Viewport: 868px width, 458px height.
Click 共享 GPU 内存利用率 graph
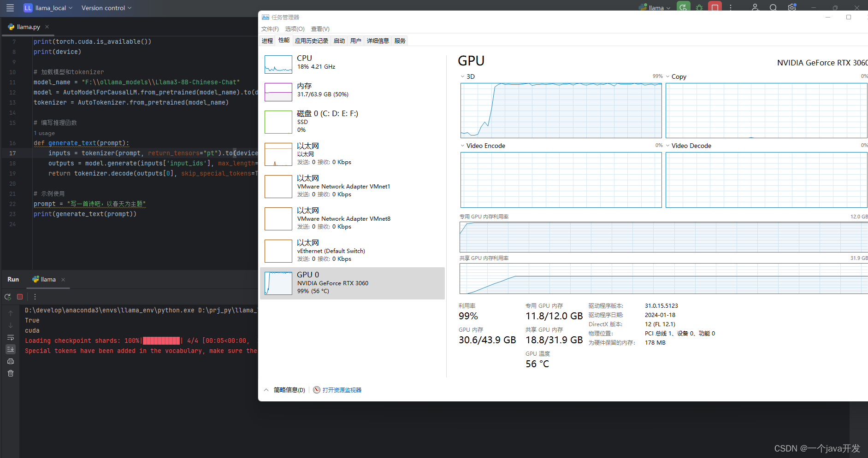[664, 278]
